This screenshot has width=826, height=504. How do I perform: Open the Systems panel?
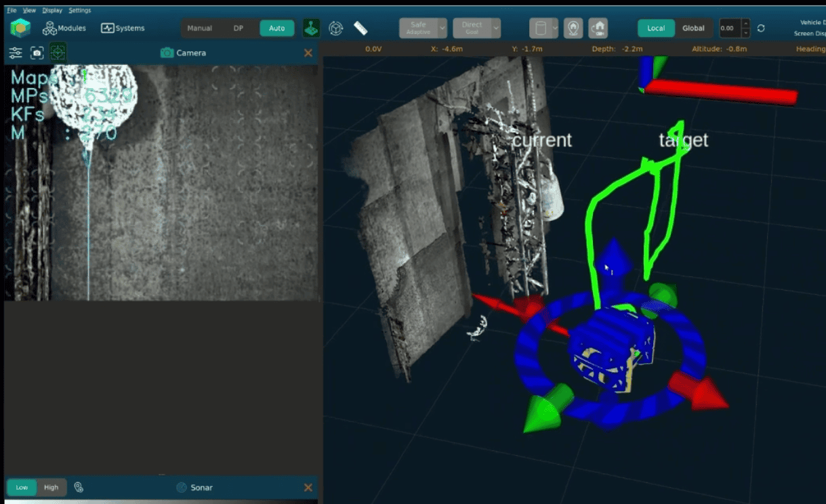click(x=123, y=28)
